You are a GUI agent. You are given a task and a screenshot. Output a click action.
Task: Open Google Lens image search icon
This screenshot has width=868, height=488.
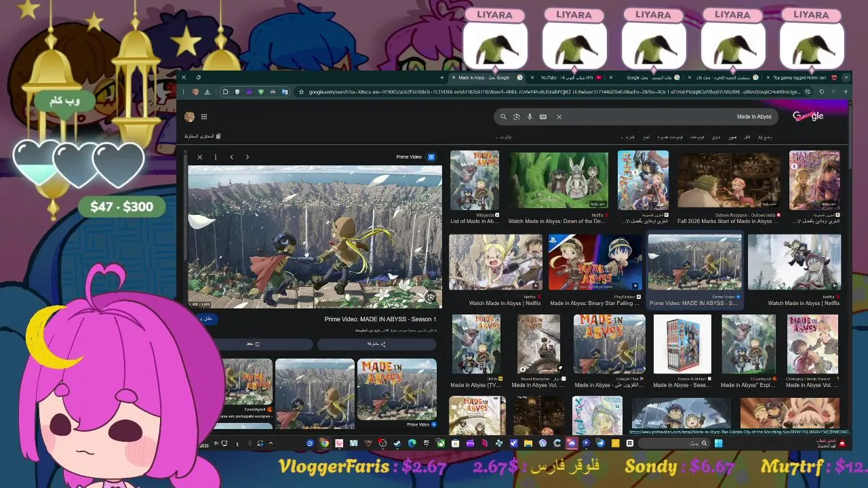tap(516, 117)
